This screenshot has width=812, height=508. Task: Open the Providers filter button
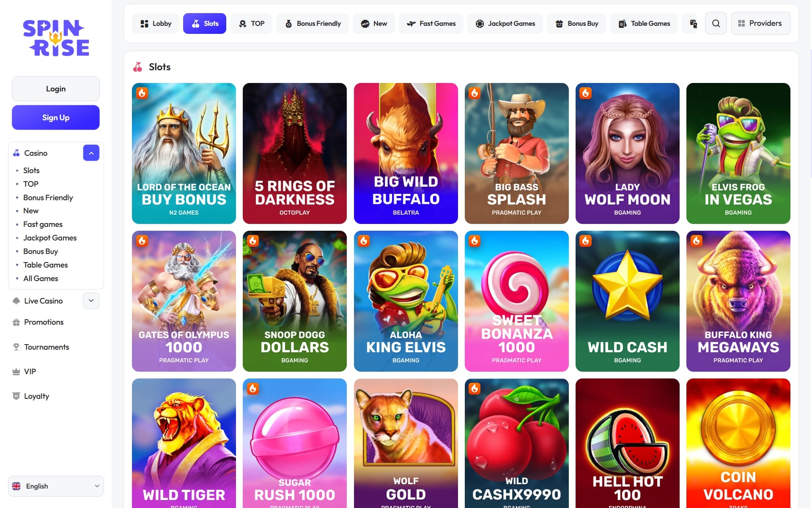760,23
